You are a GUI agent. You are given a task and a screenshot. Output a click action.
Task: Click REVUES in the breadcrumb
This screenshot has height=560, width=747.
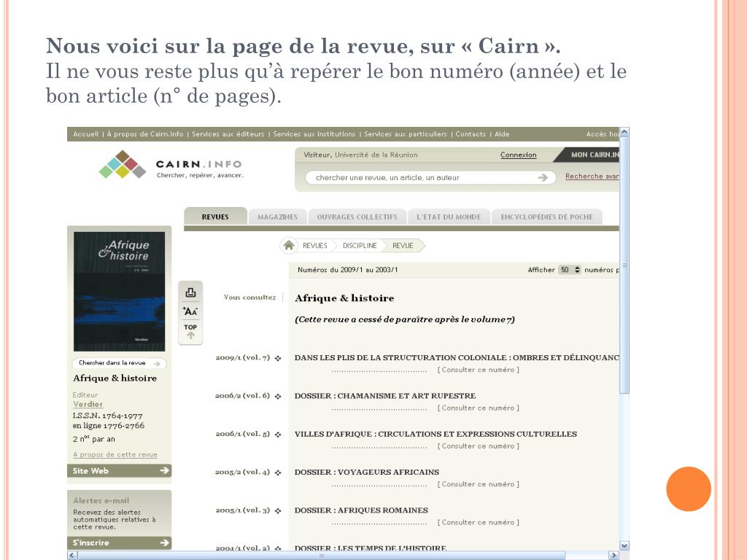(315, 246)
